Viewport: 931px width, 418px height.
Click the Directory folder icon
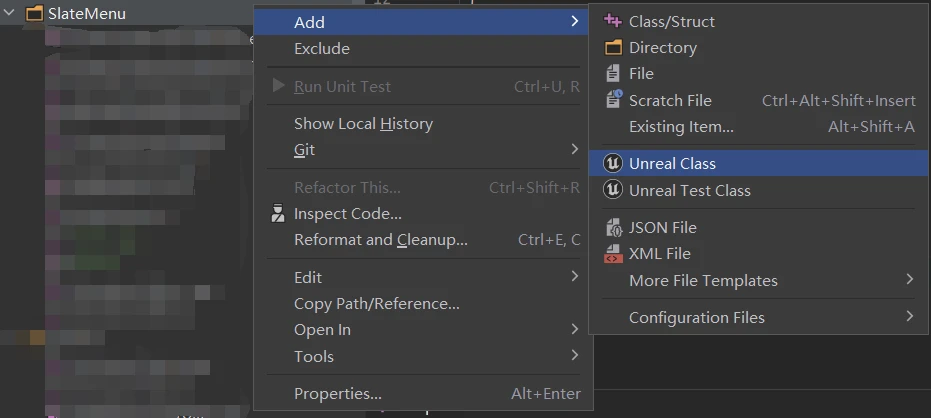(x=613, y=48)
